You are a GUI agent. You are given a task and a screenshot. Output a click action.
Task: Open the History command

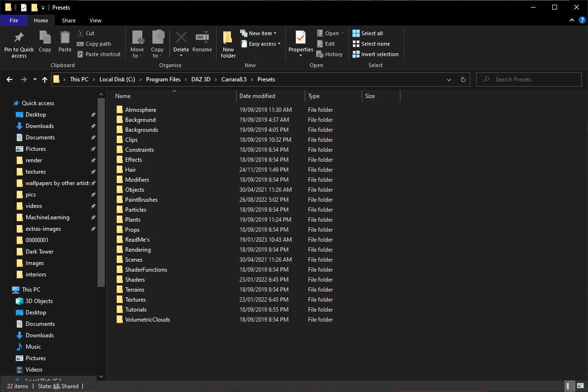[329, 54]
